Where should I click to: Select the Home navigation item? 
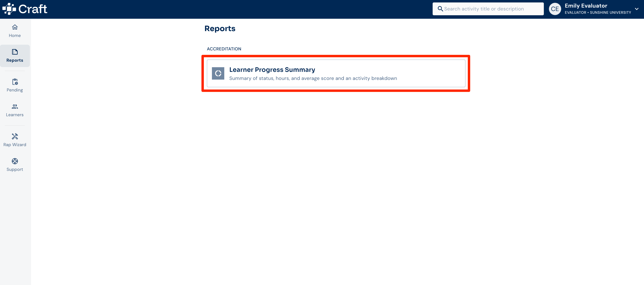(14, 31)
